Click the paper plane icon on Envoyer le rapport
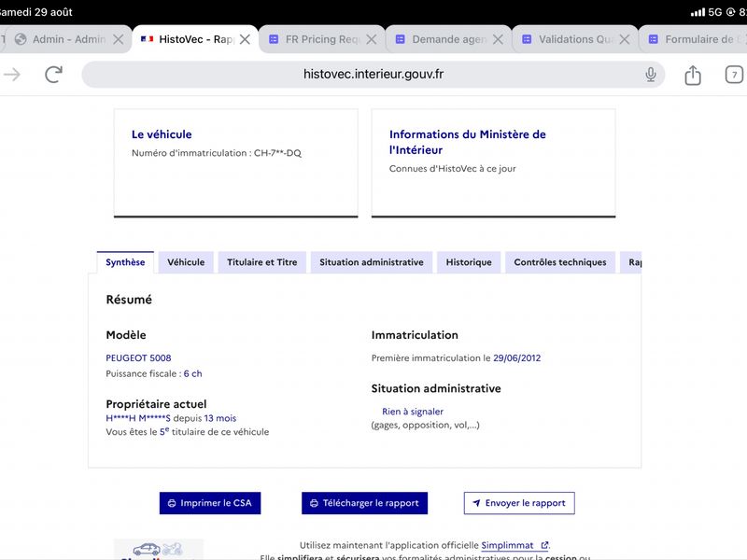747x560 pixels. [476, 503]
